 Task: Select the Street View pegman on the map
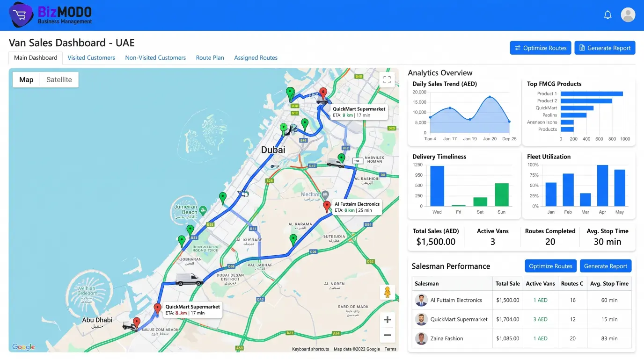click(x=387, y=292)
